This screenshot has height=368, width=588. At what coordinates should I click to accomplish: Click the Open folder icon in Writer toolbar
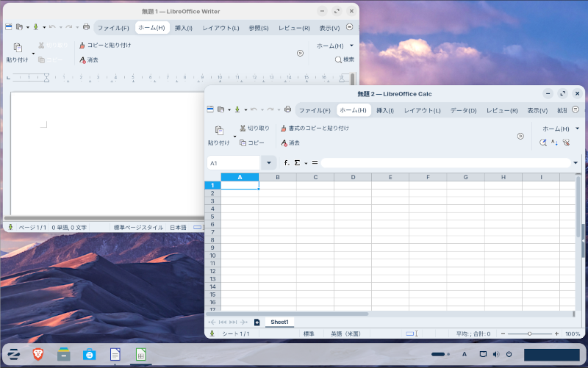[19, 26]
